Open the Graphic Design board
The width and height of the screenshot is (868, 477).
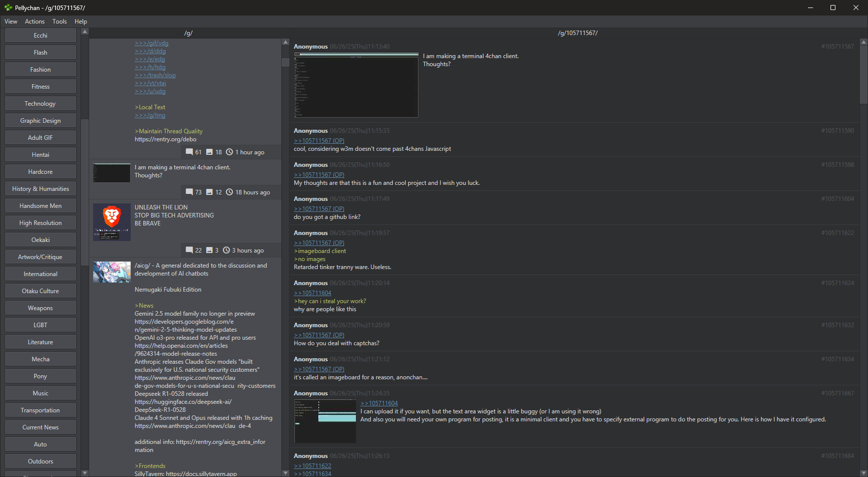tap(41, 121)
